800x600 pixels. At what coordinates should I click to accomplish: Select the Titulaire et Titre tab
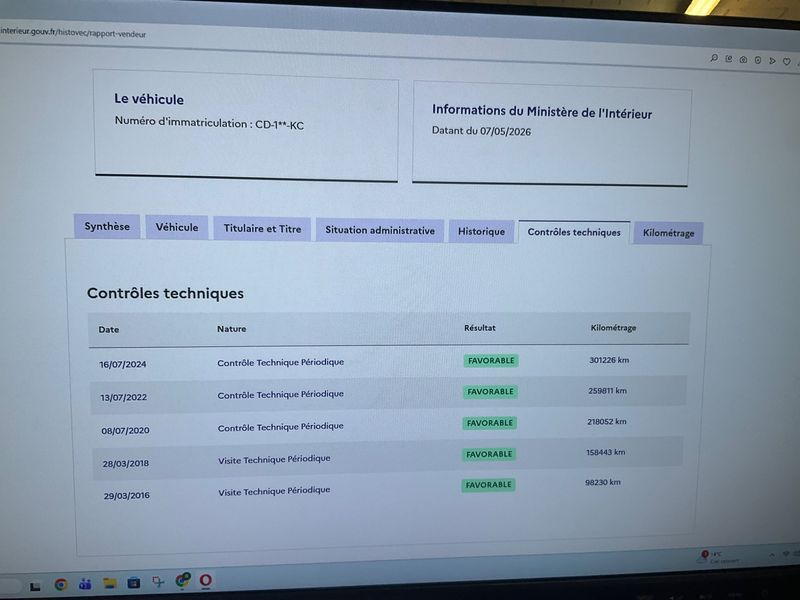262,229
